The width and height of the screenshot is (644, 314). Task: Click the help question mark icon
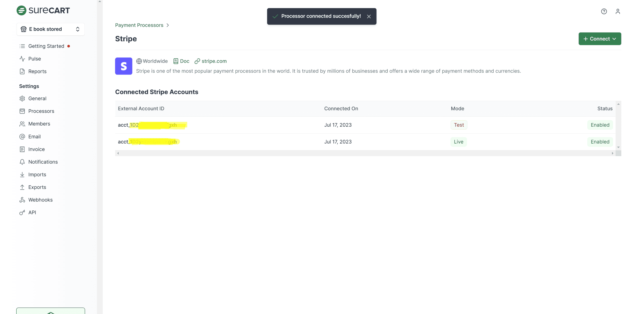pos(604,11)
